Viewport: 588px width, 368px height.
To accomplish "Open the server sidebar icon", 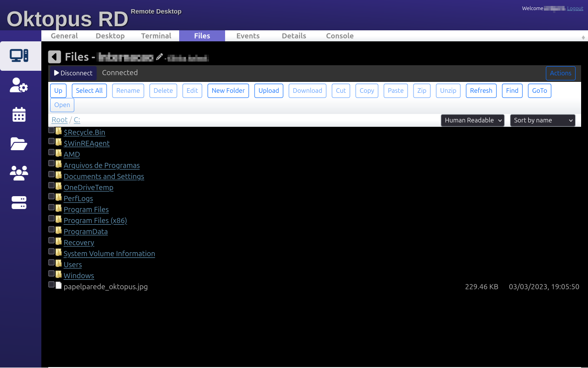I will click(x=19, y=203).
